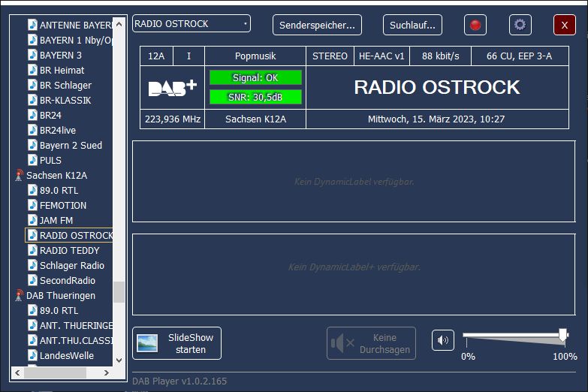Select RADIO TEDDY in station list
588x392 pixels.
coord(69,250)
